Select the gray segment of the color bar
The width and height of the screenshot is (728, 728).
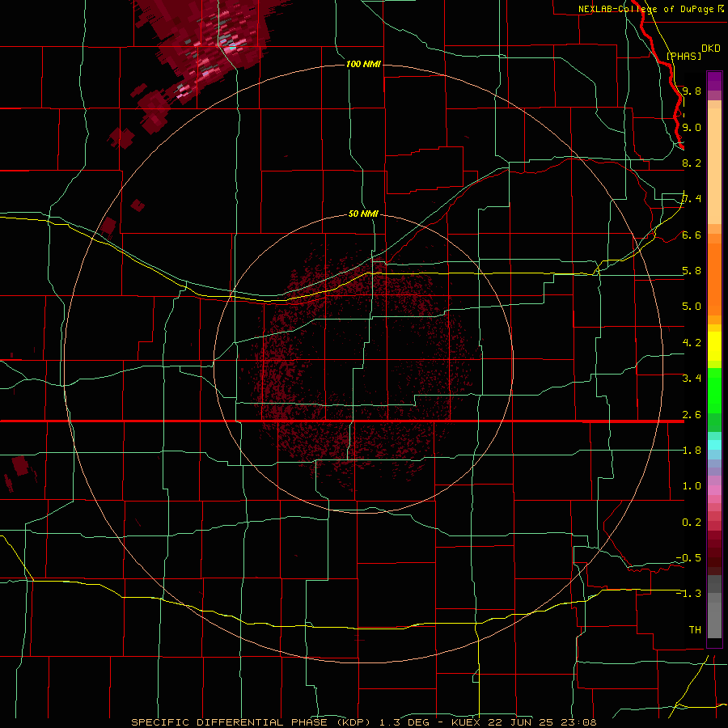714,608
